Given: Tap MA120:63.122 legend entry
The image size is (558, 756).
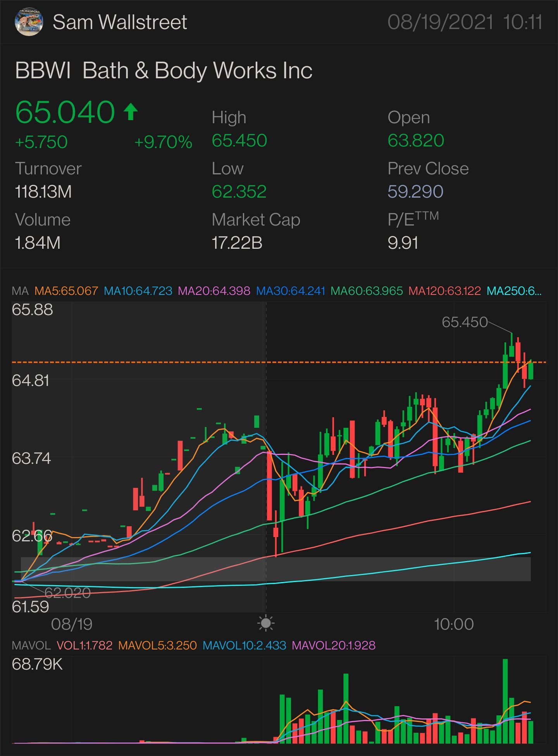Looking at the screenshot, I should point(444,291).
